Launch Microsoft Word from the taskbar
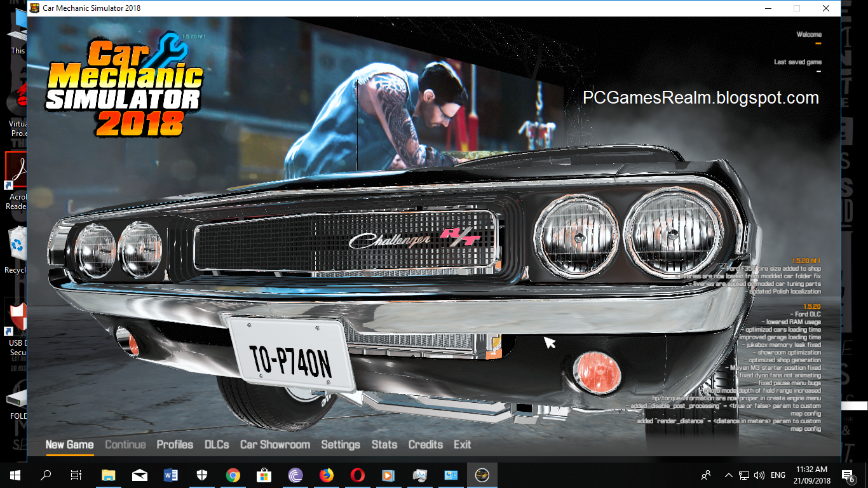 [171, 475]
